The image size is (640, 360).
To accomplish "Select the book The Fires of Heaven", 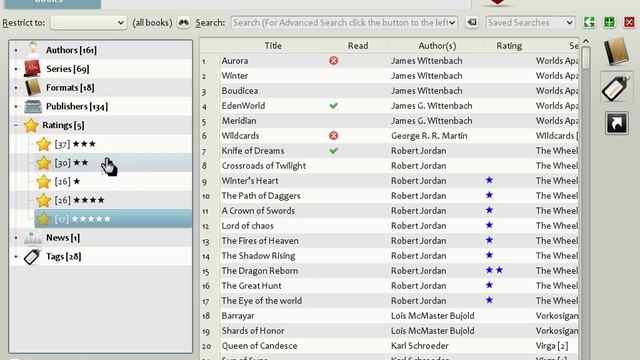I will pos(260,241).
